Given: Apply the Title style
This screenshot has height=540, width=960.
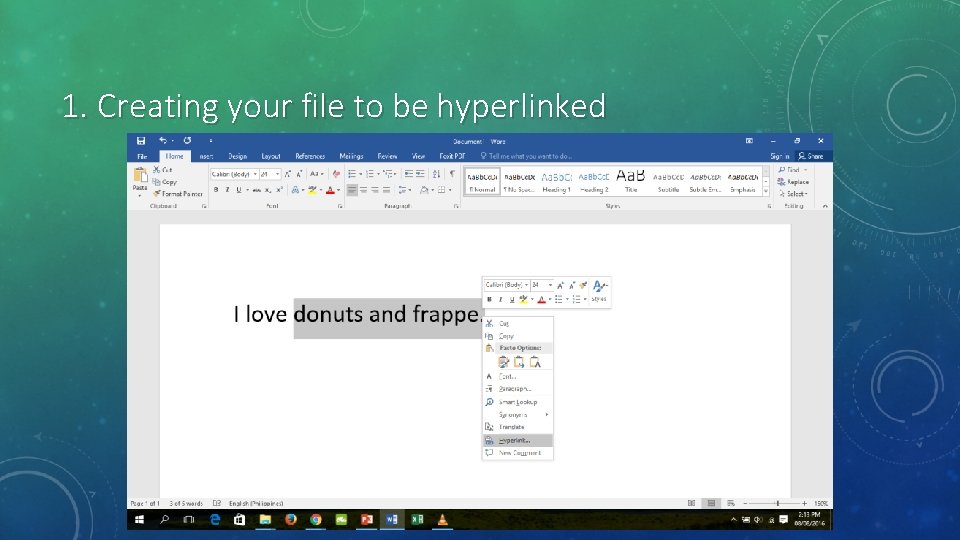Looking at the screenshot, I should coord(631,182).
